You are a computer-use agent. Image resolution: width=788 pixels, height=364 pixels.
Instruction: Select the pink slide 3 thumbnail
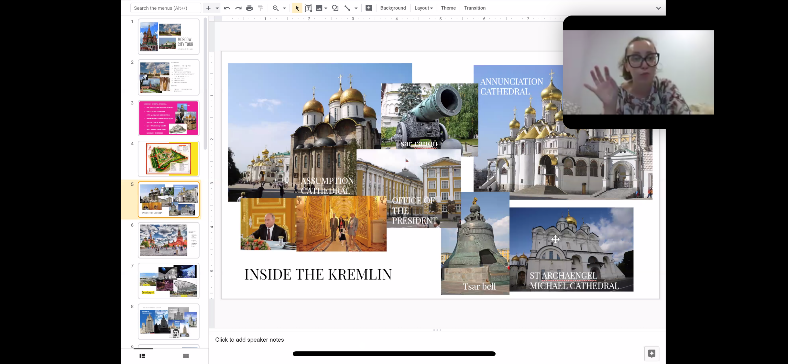[169, 118]
